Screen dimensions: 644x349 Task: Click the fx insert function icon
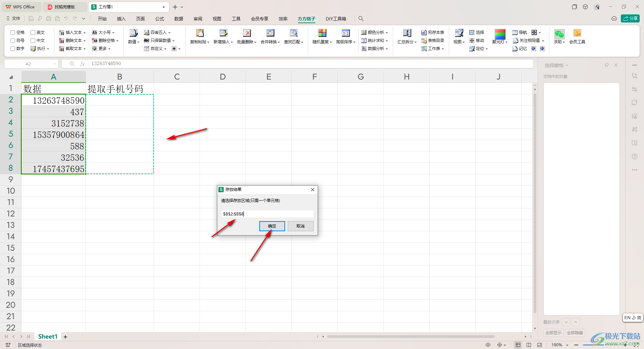pos(82,64)
